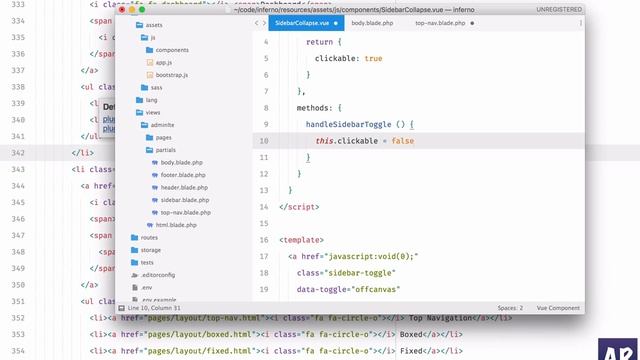Viewport: 640px width, 360px height.
Task: Click the Line 10, Column 31 status
Action: point(154,308)
